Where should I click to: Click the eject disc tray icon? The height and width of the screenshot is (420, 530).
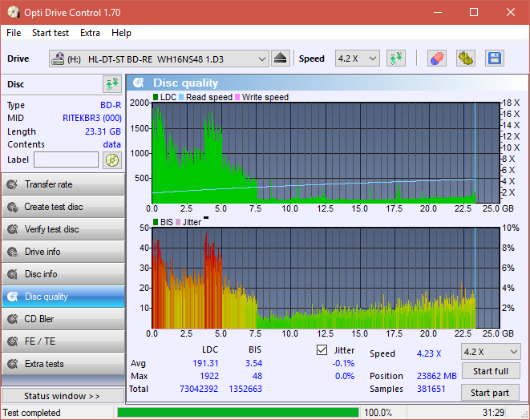[x=280, y=59]
